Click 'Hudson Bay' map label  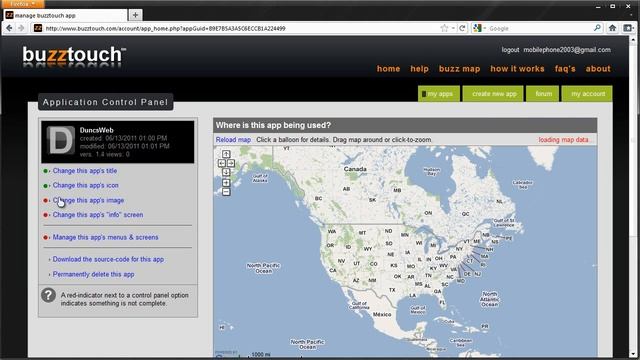[x=431, y=171]
